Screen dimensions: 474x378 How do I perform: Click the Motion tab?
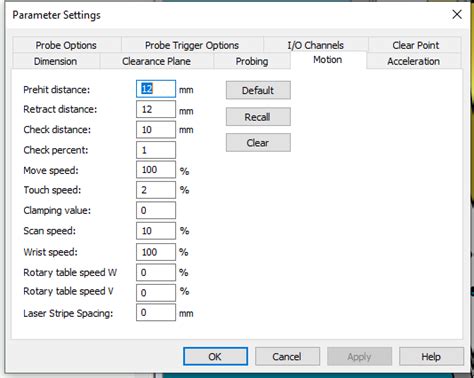(x=328, y=60)
